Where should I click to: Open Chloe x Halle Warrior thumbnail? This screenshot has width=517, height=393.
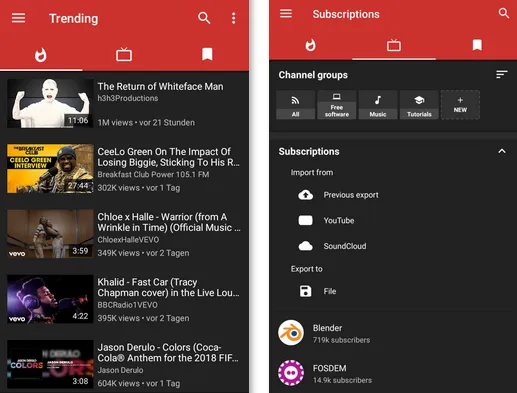tap(50, 234)
